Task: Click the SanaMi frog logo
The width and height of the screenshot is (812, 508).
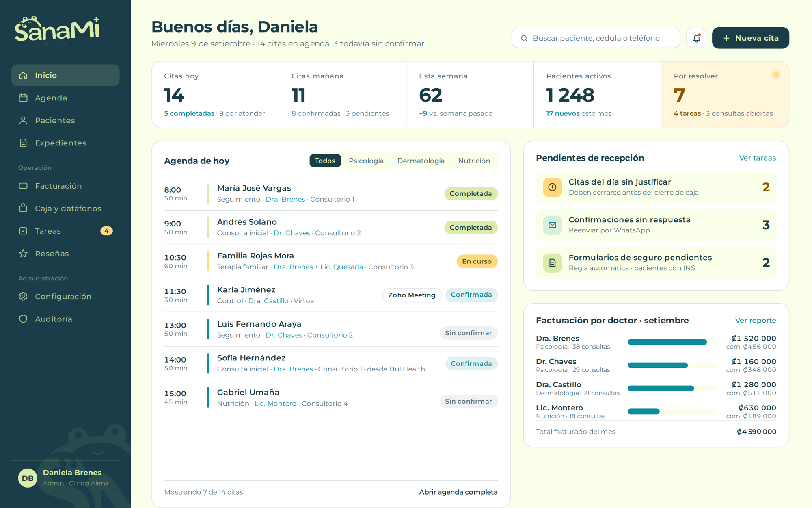Action: (x=57, y=29)
